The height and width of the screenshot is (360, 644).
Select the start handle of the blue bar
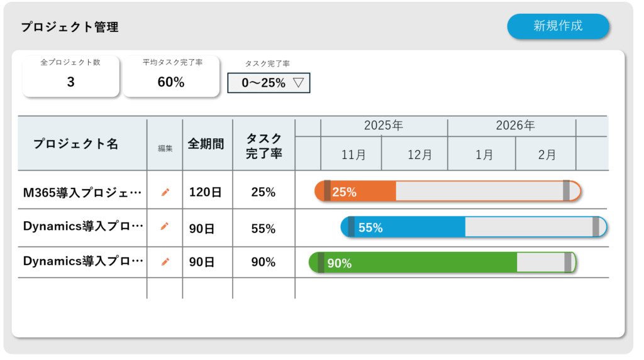pyautogui.click(x=351, y=227)
